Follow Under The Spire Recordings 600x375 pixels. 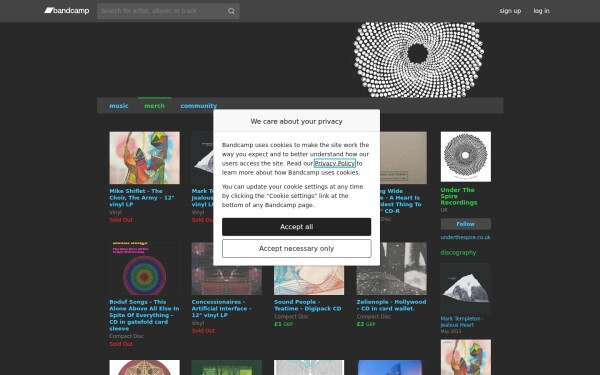pyautogui.click(x=466, y=224)
